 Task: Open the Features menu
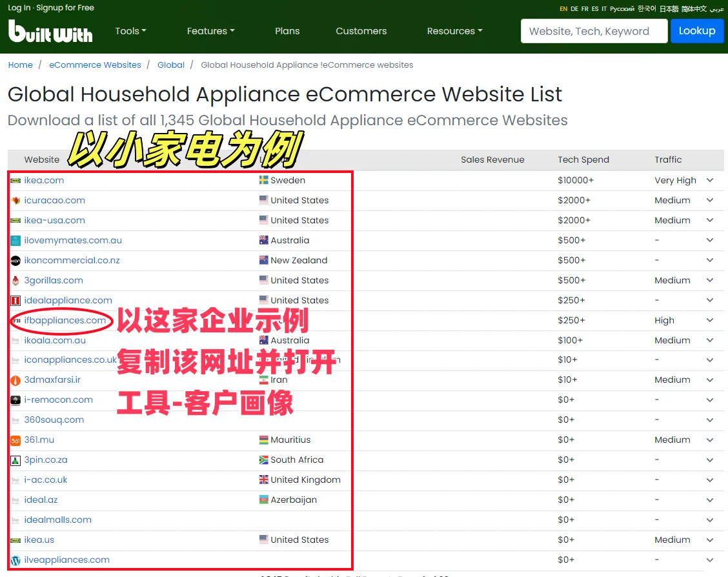pyautogui.click(x=210, y=30)
